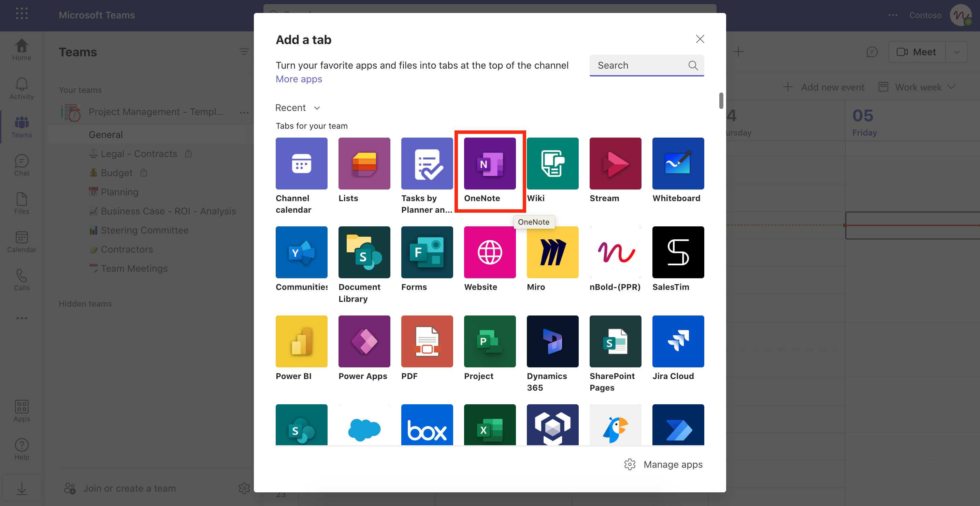Switch to the Chat sidebar tab
The width and height of the screenshot is (980, 506).
tap(22, 165)
